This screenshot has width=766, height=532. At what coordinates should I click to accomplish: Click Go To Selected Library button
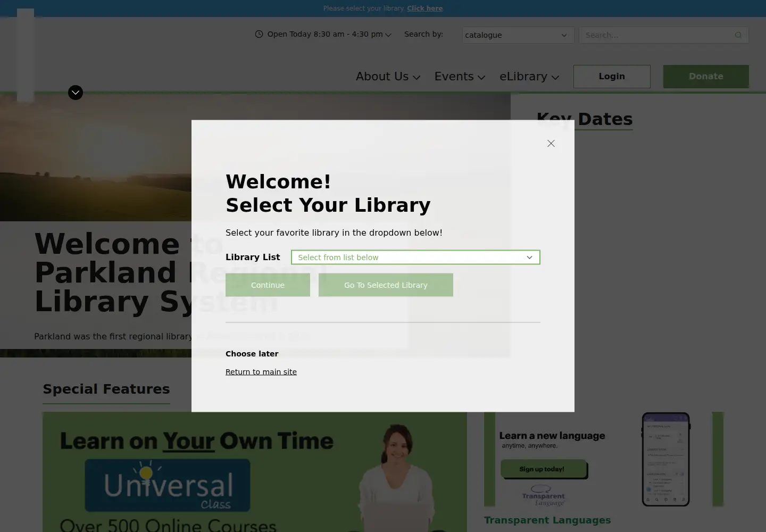pyautogui.click(x=386, y=285)
